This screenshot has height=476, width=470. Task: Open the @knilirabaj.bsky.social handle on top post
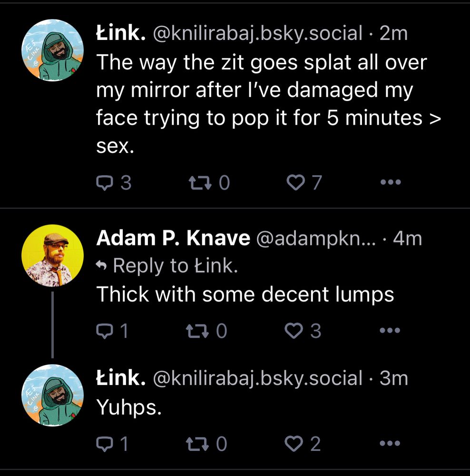[257, 33]
